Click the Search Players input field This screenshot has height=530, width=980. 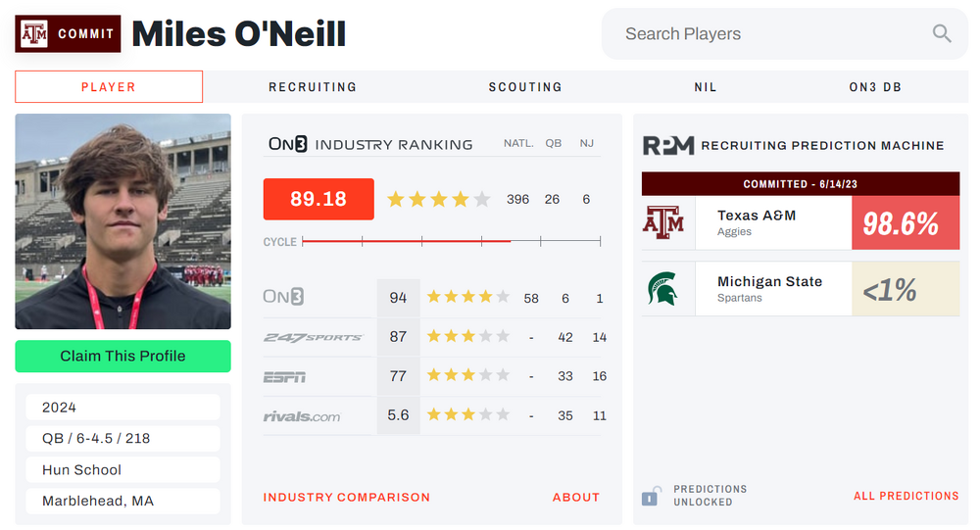click(764, 34)
